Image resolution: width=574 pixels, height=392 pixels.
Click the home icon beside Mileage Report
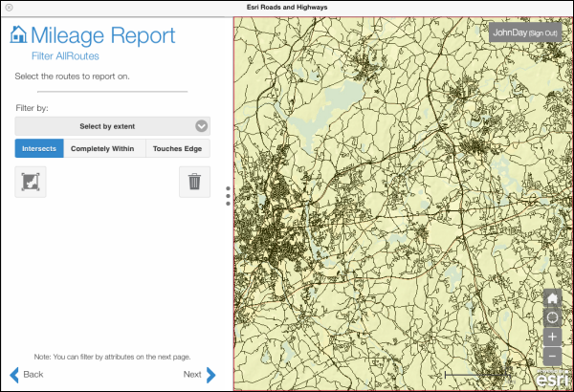(x=18, y=35)
